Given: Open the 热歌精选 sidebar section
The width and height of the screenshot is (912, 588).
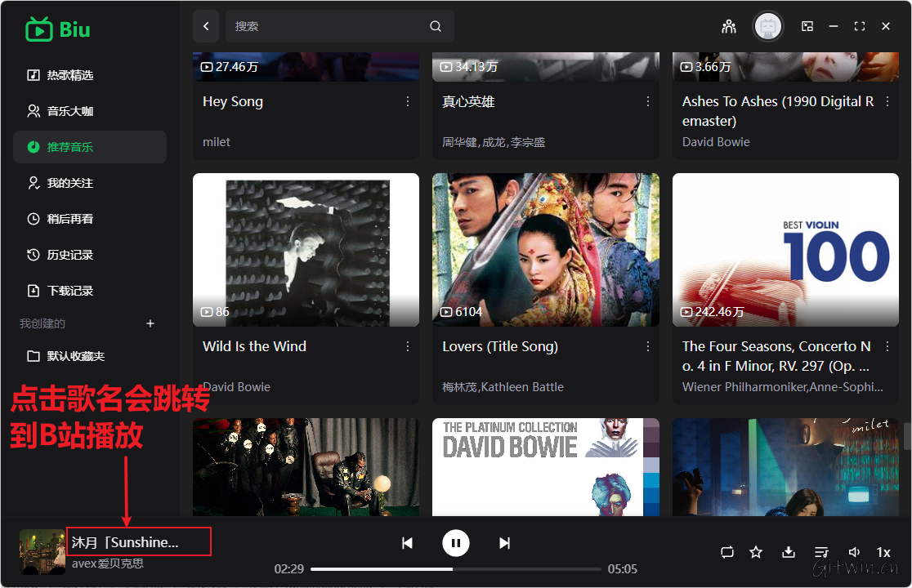Looking at the screenshot, I should click(70, 75).
